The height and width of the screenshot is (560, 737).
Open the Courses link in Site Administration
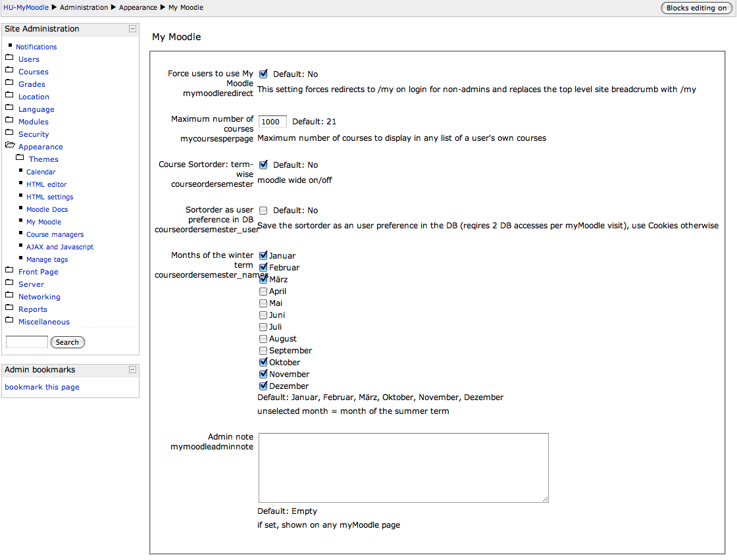34,72
